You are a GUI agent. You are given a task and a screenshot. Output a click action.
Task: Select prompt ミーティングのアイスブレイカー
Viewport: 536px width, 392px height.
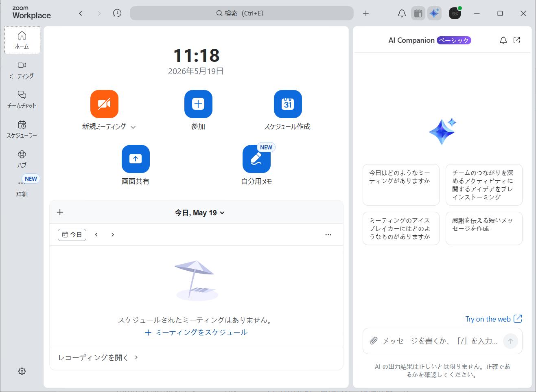[x=401, y=228]
